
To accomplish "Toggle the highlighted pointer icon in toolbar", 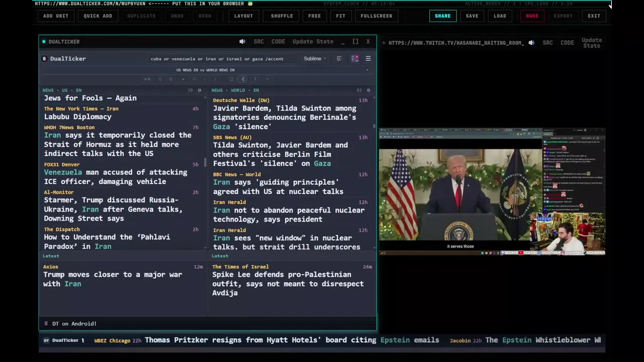I will click(x=243, y=79).
